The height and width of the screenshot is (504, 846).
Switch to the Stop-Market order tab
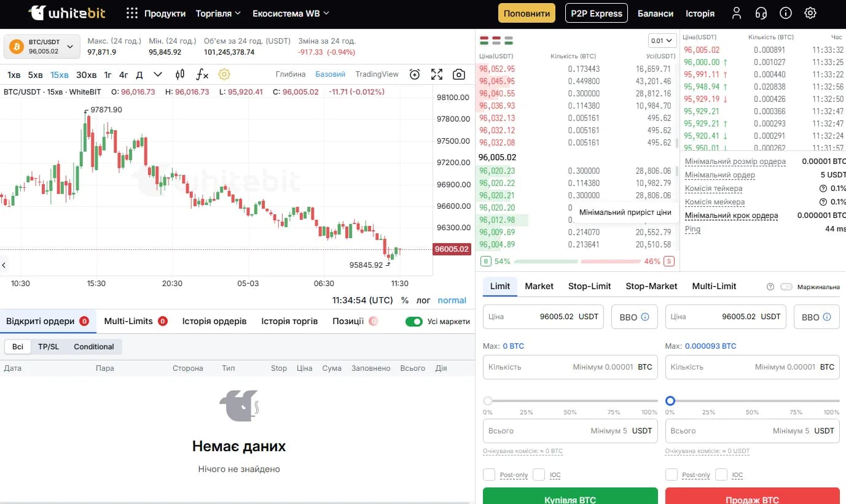pyautogui.click(x=651, y=286)
